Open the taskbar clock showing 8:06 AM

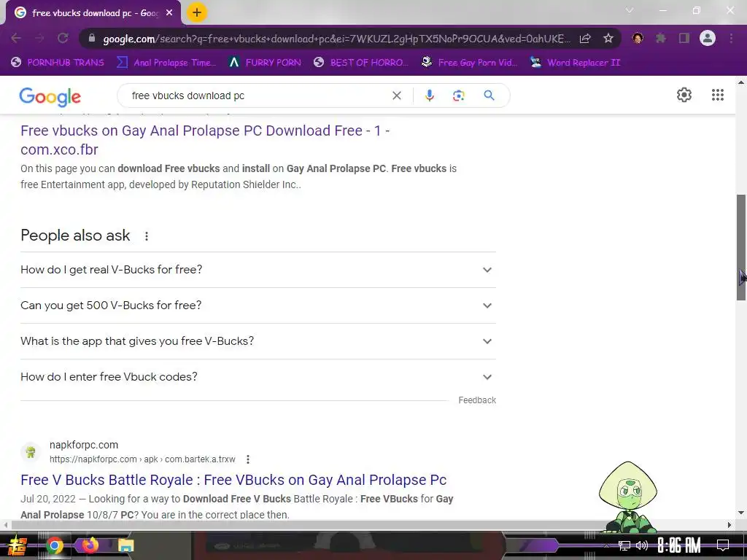(x=679, y=545)
